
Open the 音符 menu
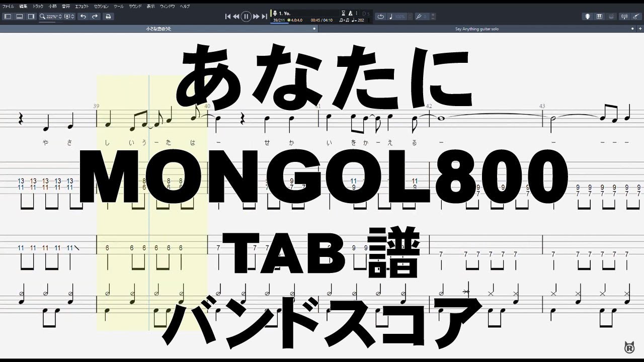coord(66,6)
